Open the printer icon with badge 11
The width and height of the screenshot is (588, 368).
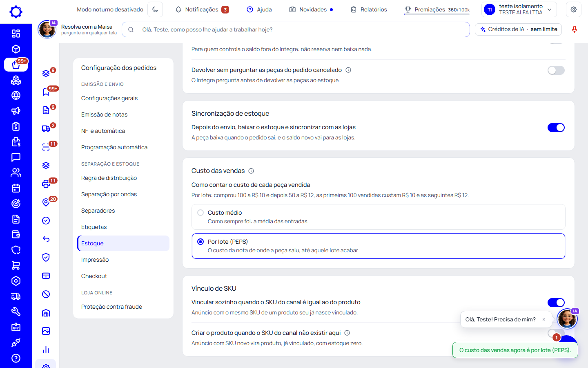pyautogui.click(x=46, y=184)
